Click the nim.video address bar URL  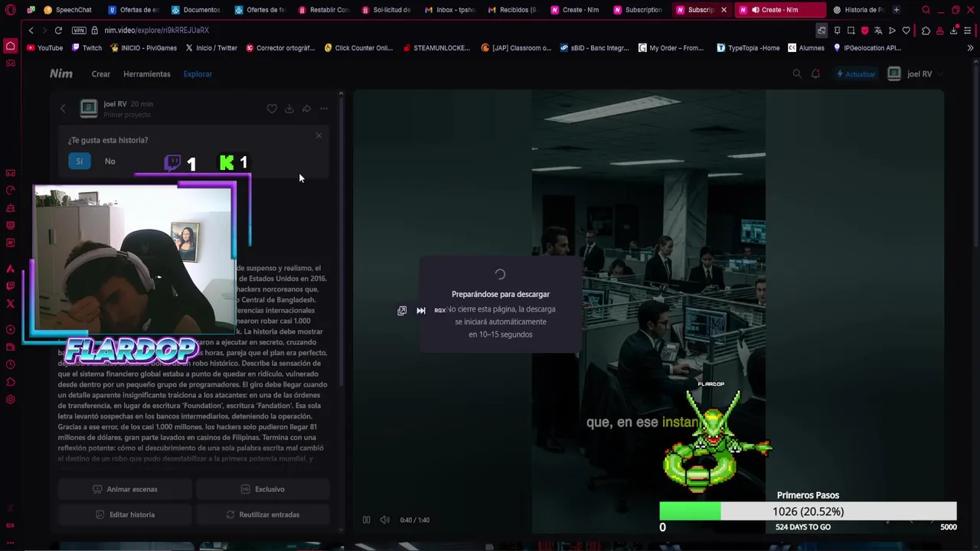coord(156,30)
